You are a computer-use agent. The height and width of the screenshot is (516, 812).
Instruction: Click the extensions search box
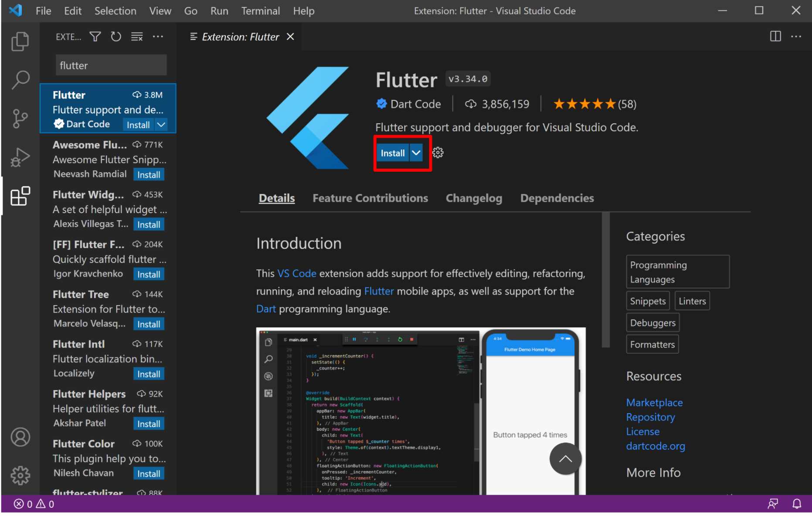pos(111,65)
